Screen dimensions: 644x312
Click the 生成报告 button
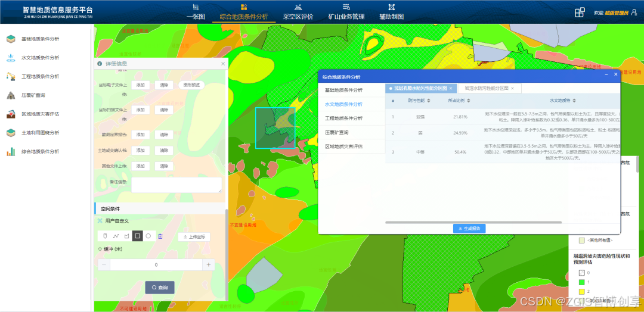tap(469, 229)
